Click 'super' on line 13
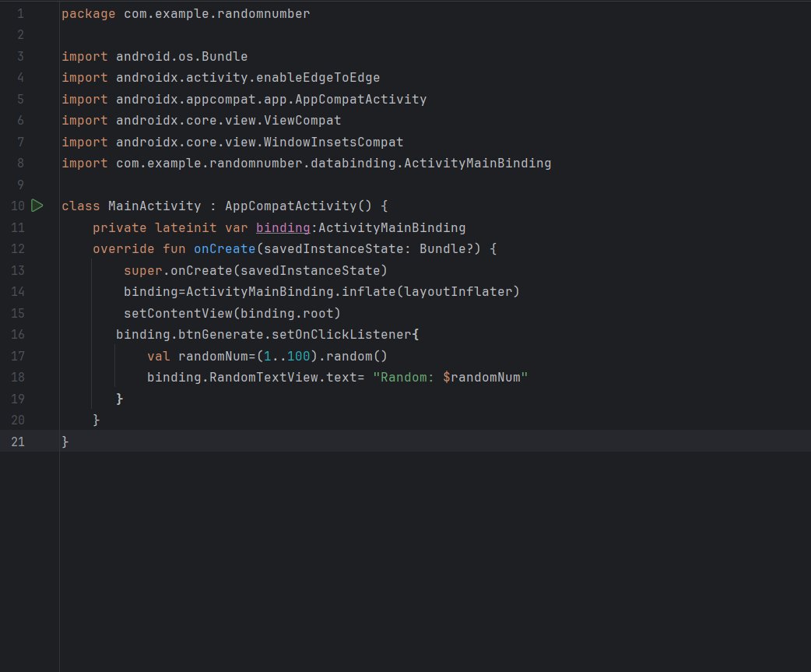Screen dimensions: 811x672 click(x=142, y=270)
